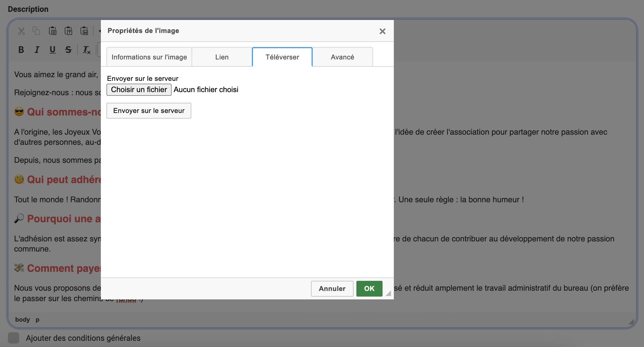The image size is (644, 347).
Task: Check Ajouter des conditions générales checkbox
Action: (x=14, y=338)
